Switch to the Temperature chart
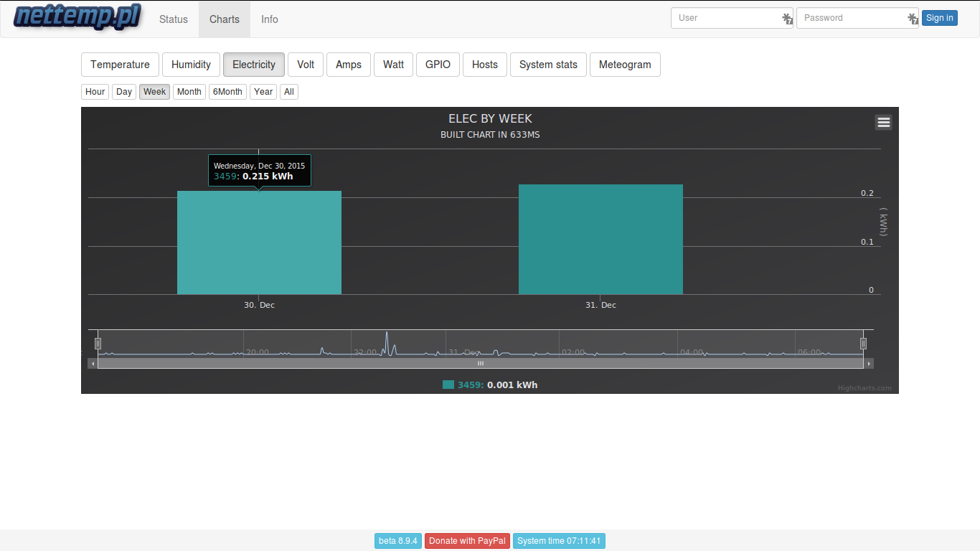 pyautogui.click(x=120, y=65)
